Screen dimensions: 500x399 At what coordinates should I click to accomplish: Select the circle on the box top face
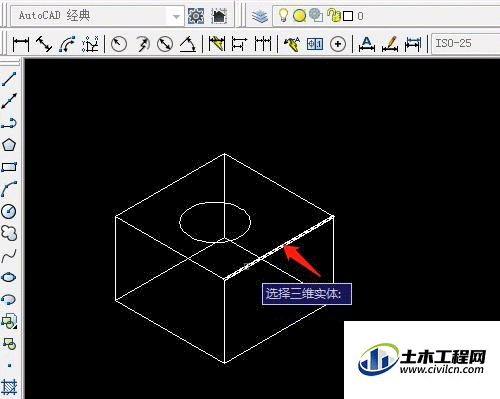point(215,222)
